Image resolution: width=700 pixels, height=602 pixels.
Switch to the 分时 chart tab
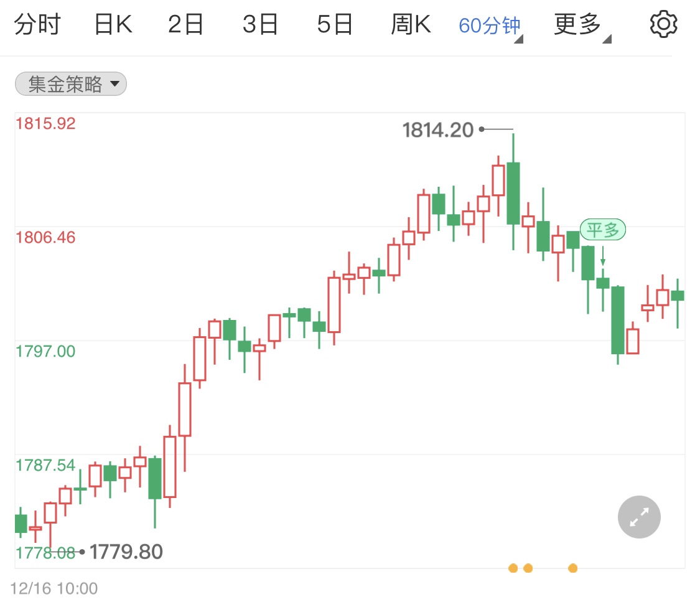[x=39, y=24]
